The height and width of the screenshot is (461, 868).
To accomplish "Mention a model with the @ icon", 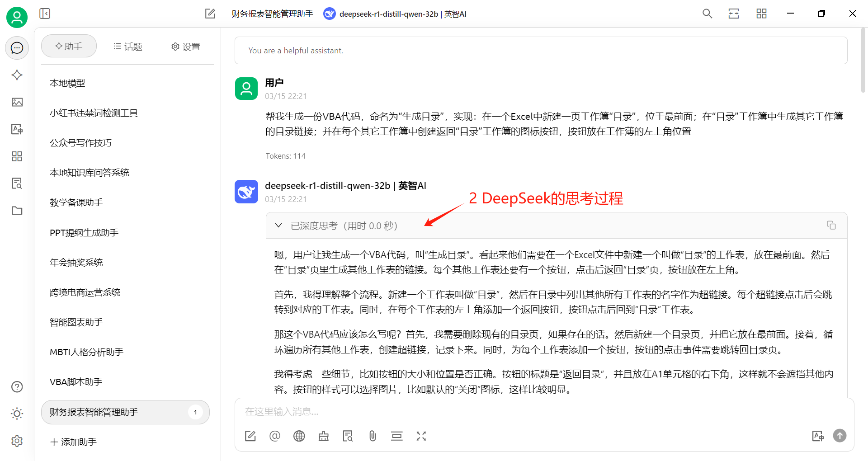I will point(275,436).
